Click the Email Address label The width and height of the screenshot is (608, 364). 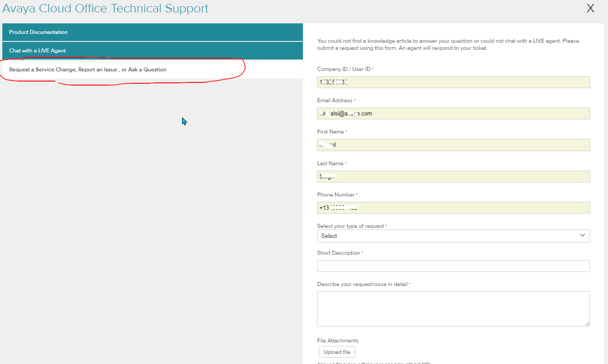[x=335, y=100]
